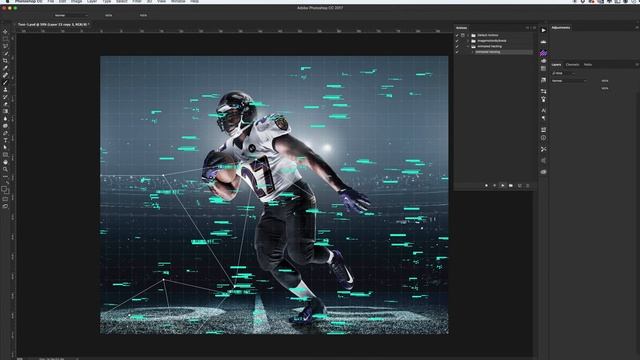Select the Gradient tool
Screen dimensions: 640x360
[x=5, y=111]
